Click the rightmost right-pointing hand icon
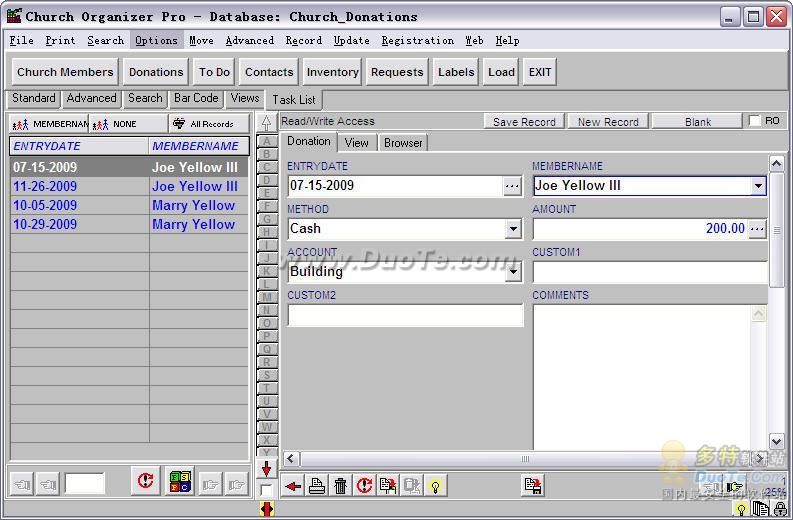793x520 pixels. point(236,485)
